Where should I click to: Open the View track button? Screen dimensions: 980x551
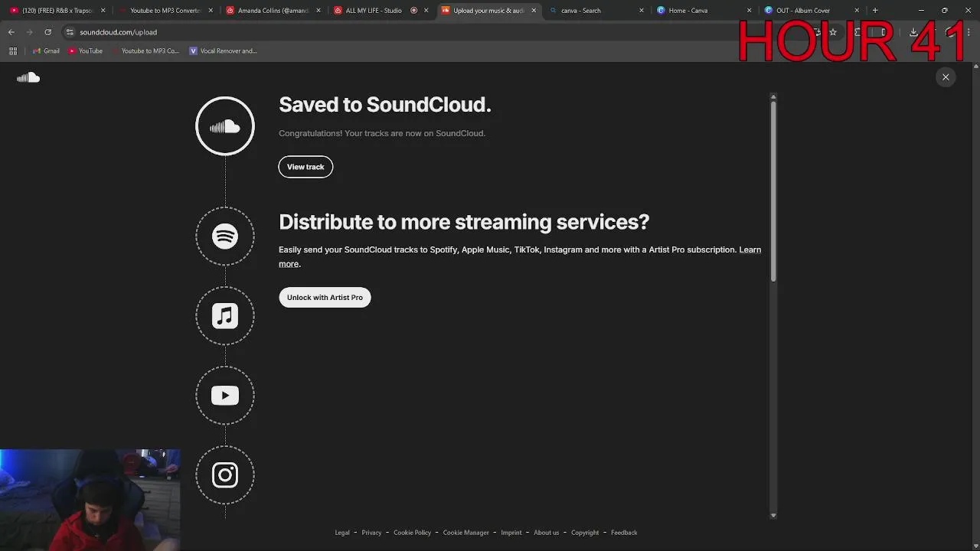(305, 167)
